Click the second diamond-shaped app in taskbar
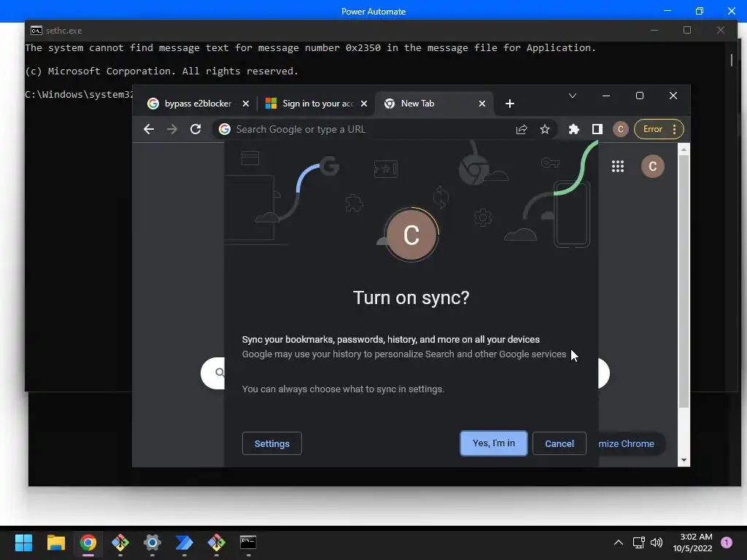This screenshot has width=747, height=560. click(216, 542)
